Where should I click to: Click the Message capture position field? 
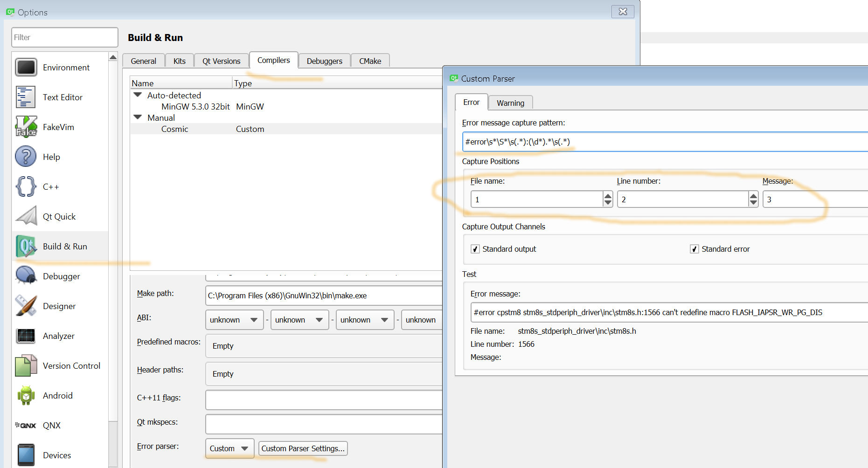(x=815, y=200)
